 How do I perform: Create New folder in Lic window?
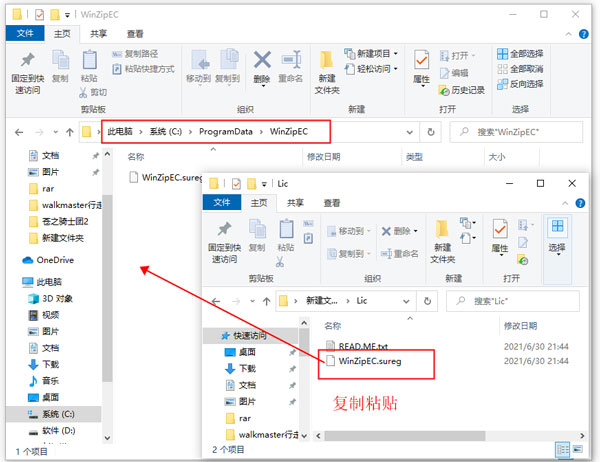tap(442, 242)
